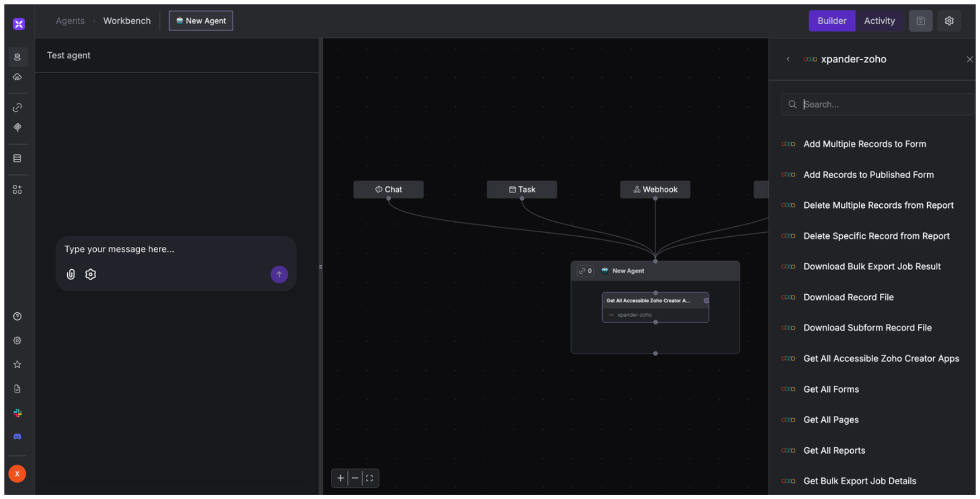Select the New Agent node header
This screenshot has width=980, height=499.
click(655, 271)
